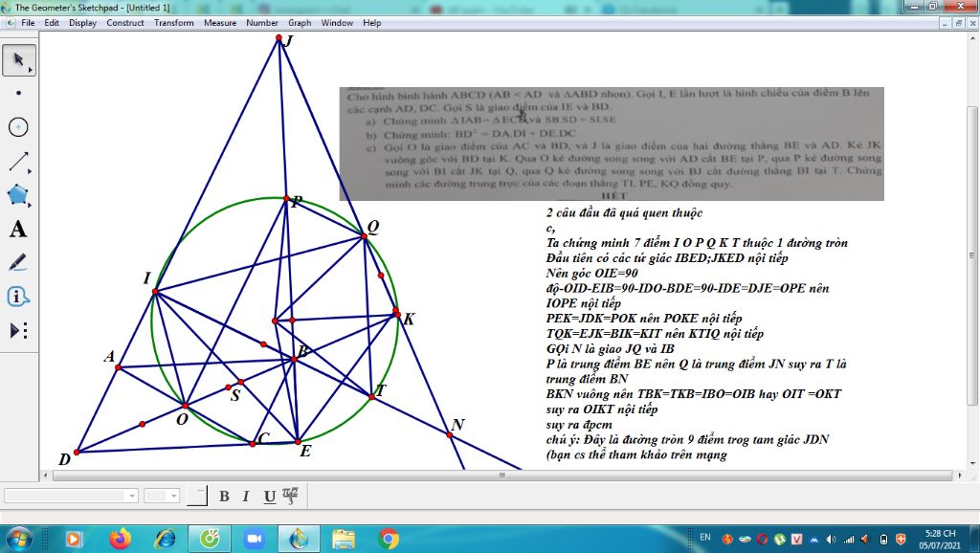The height and width of the screenshot is (553, 980).
Task: Click the Sketchpad document icon beside File
Action: [10, 23]
